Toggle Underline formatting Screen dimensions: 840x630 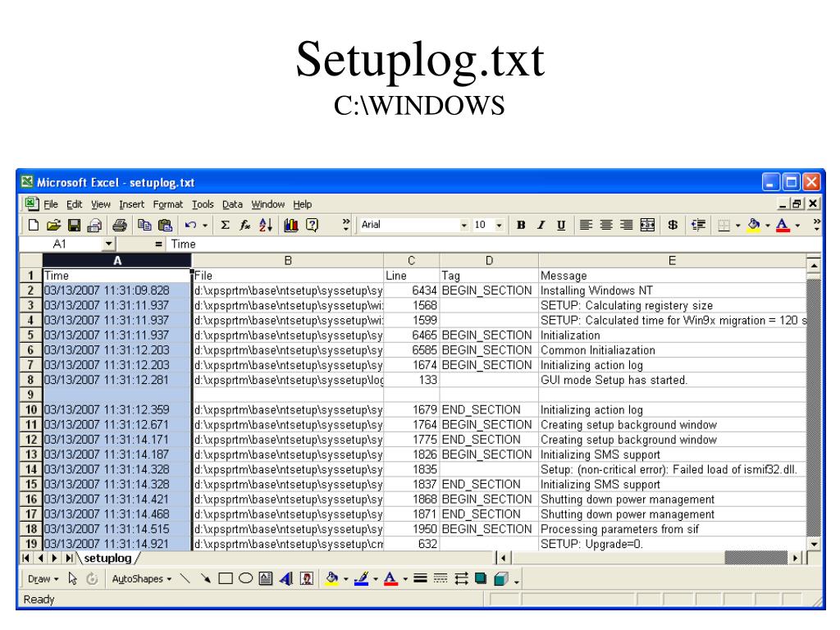point(561,225)
